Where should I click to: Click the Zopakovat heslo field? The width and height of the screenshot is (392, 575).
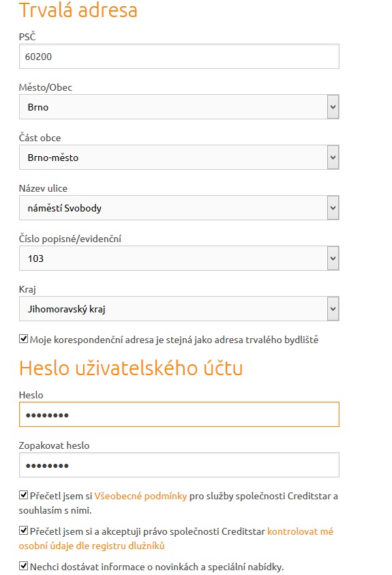point(179,465)
